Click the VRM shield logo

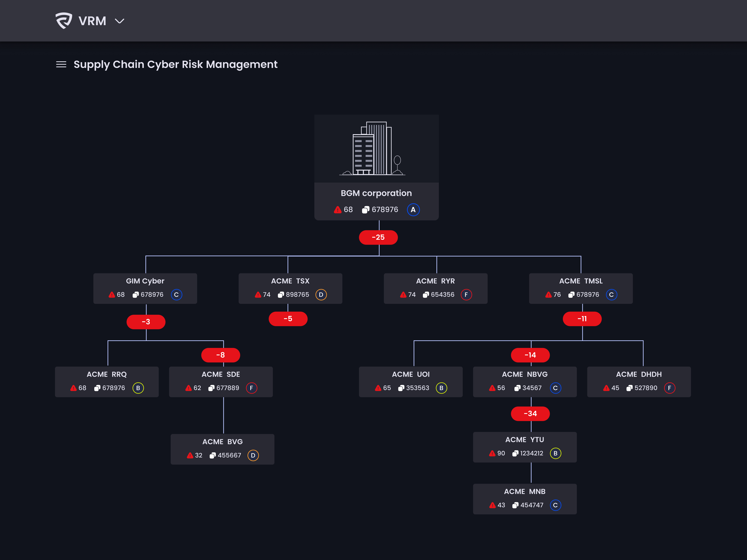point(64,21)
